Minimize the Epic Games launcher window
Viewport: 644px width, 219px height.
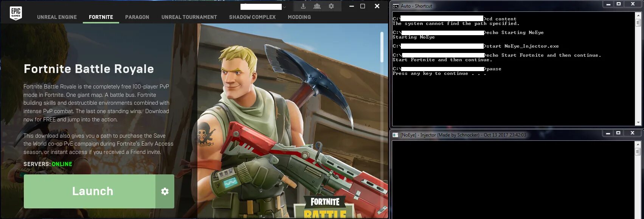pyautogui.click(x=352, y=6)
